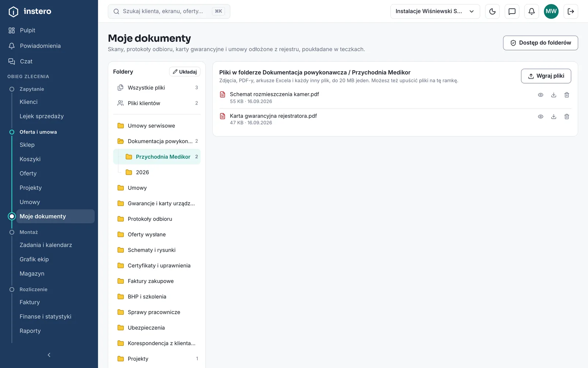This screenshot has height=368, width=588.
Task: Select Wszystkie pliki filter
Action: [157, 88]
